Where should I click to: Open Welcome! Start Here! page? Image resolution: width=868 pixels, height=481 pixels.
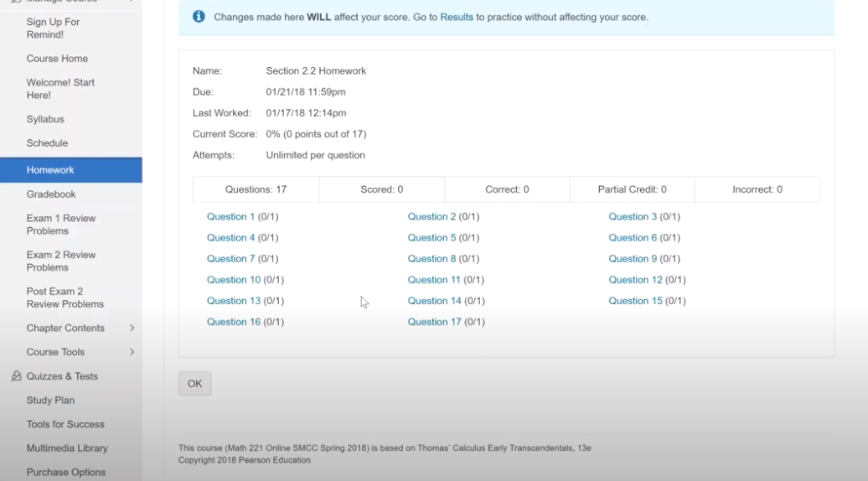pyautogui.click(x=60, y=89)
